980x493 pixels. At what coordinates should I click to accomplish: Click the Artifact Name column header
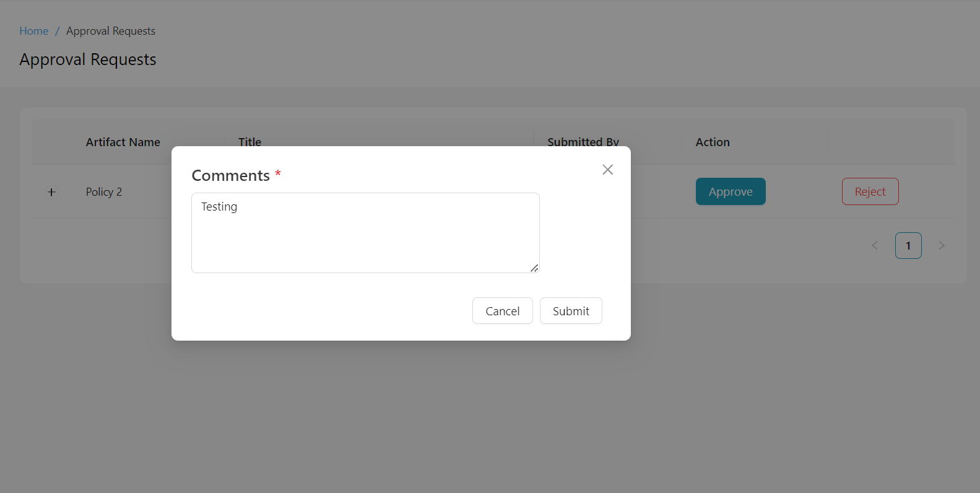coord(123,142)
